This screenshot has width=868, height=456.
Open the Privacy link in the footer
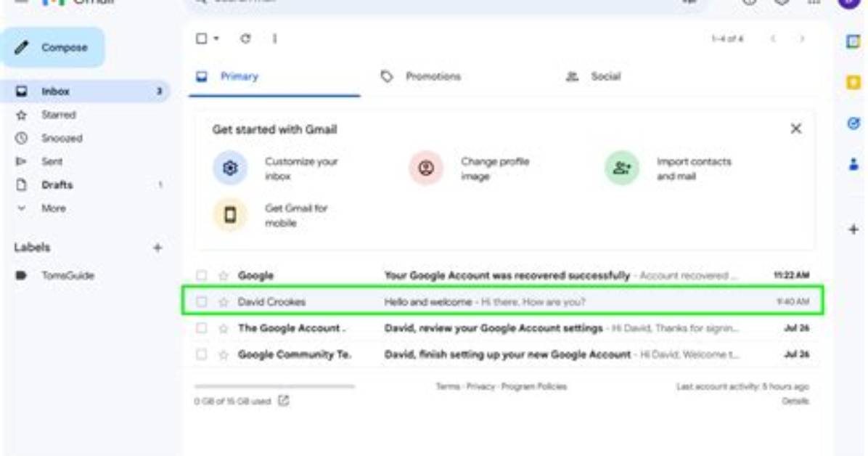(x=480, y=386)
